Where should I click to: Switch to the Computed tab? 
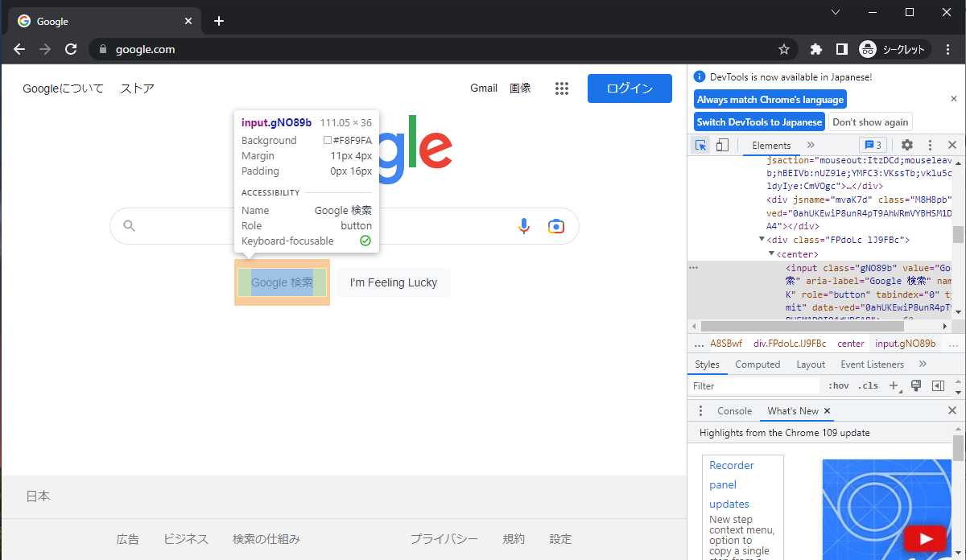pyautogui.click(x=758, y=364)
